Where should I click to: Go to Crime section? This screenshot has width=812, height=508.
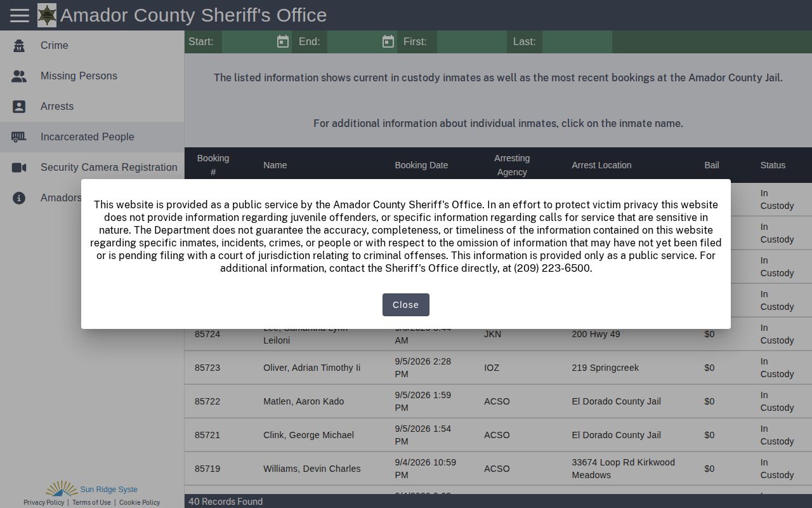coord(92,46)
